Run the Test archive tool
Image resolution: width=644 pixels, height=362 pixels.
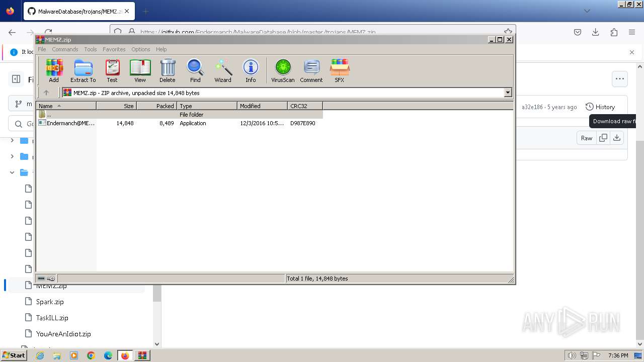tap(112, 71)
